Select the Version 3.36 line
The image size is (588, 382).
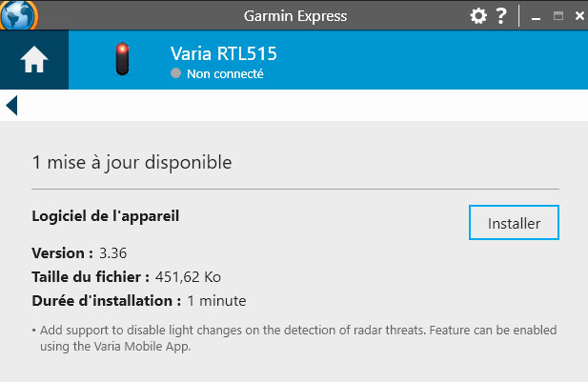coord(79,253)
